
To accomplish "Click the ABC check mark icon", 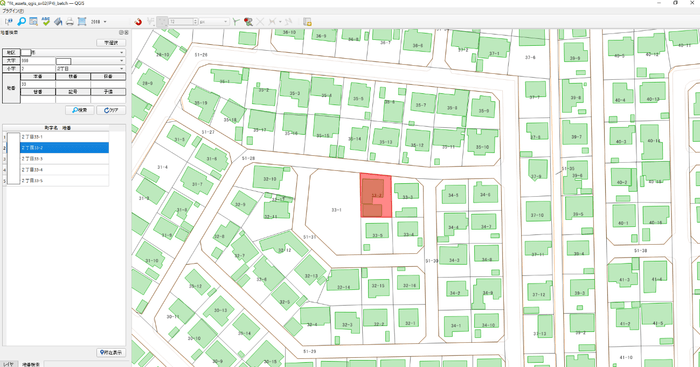I will click(x=46, y=21).
